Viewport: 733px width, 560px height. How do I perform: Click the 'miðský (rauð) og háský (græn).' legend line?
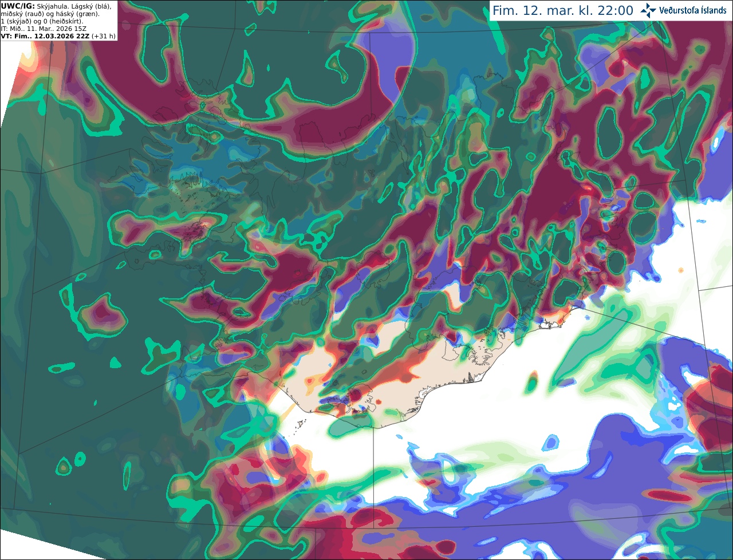pos(50,14)
